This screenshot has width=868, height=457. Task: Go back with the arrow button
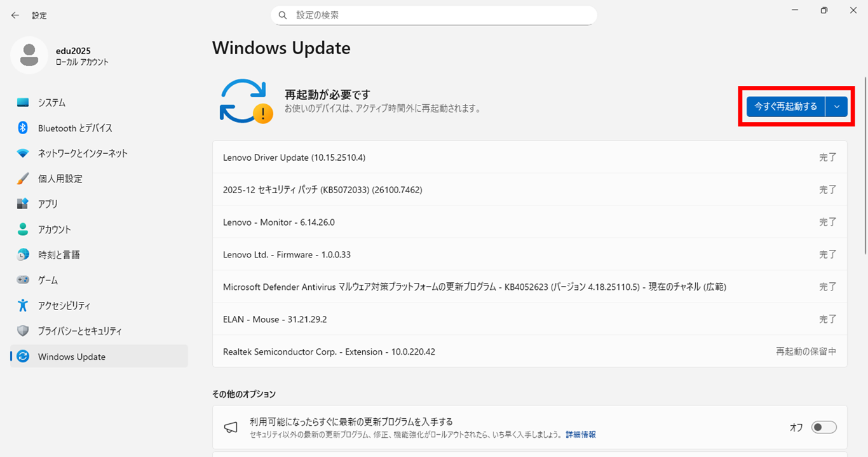coord(15,15)
